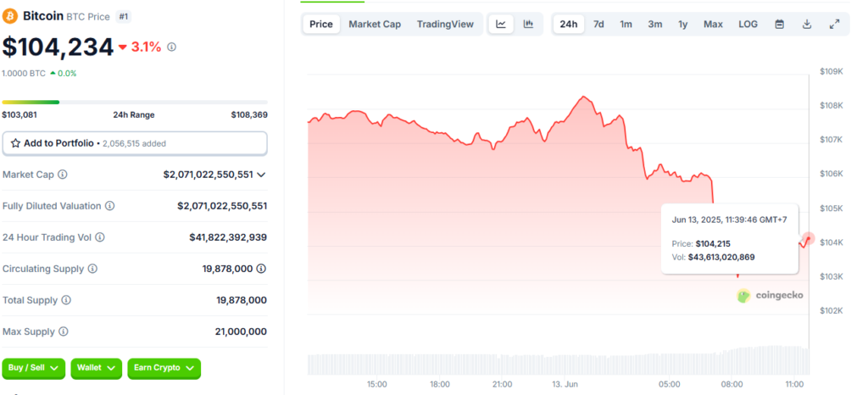
Task: Add Bitcoin to Portfolio
Action: pyautogui.click(x=135, y=143)
